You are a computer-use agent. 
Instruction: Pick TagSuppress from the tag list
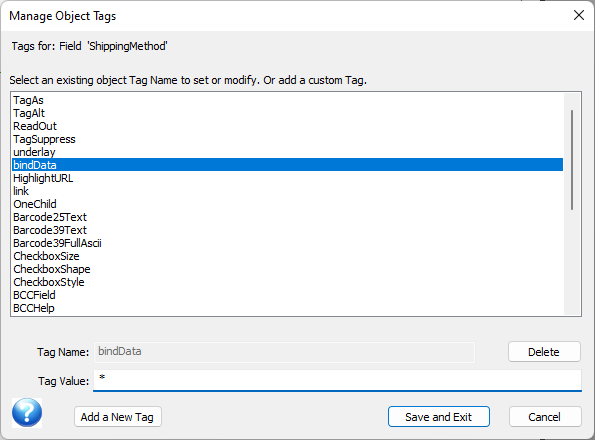coord(287,139)
